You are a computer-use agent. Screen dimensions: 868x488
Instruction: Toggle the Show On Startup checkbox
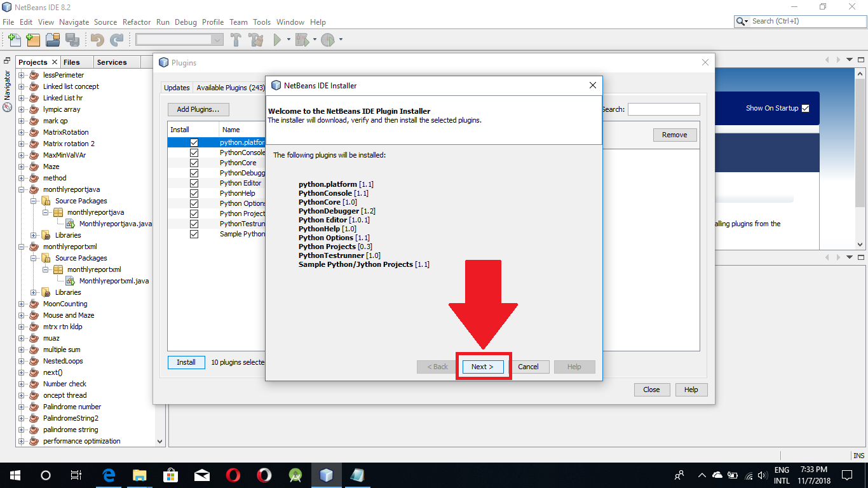click(x=805, y=108)
